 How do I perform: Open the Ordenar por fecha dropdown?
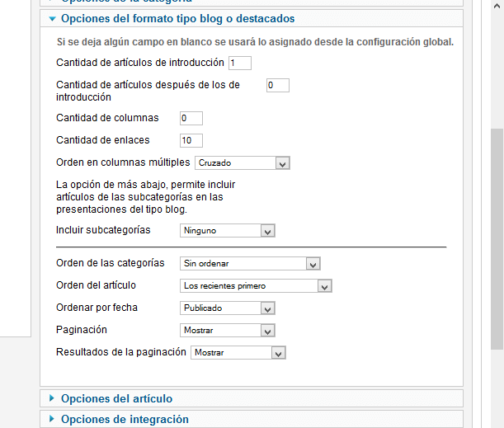(227, 308)
